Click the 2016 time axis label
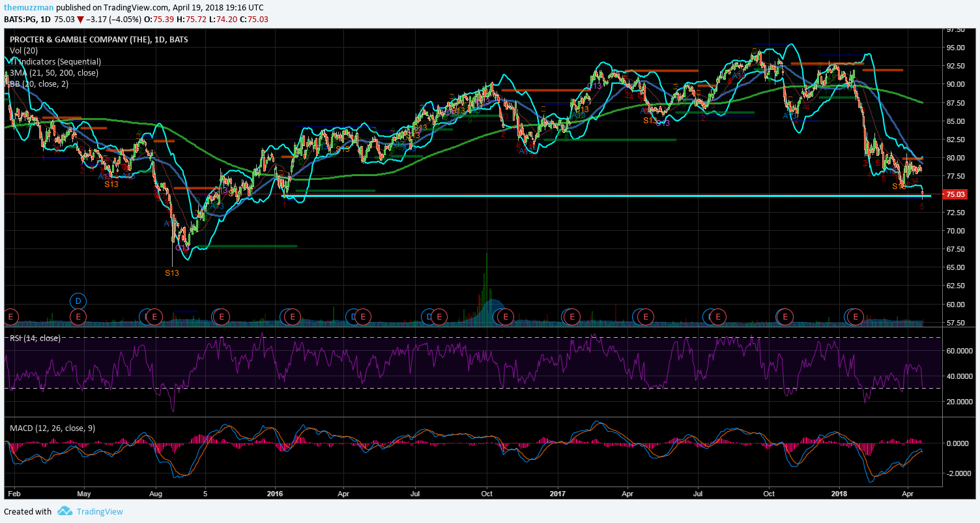The image size is (980, 523). 276,495
